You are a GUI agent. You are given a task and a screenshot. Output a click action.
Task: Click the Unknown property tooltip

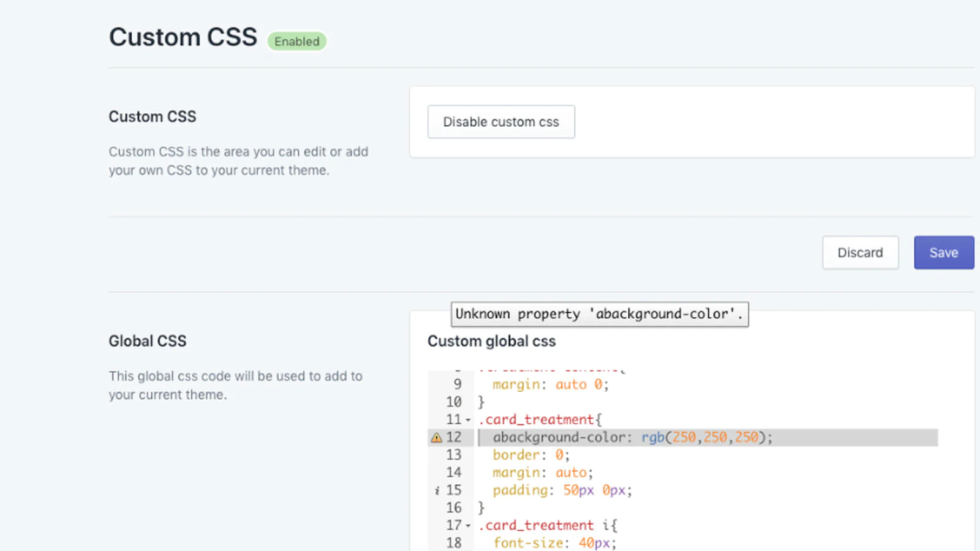pyautogui.click(x=599, y=314)
